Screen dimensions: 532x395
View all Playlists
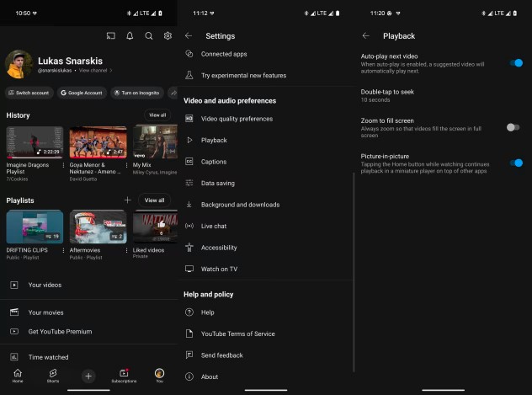(154, 200)
